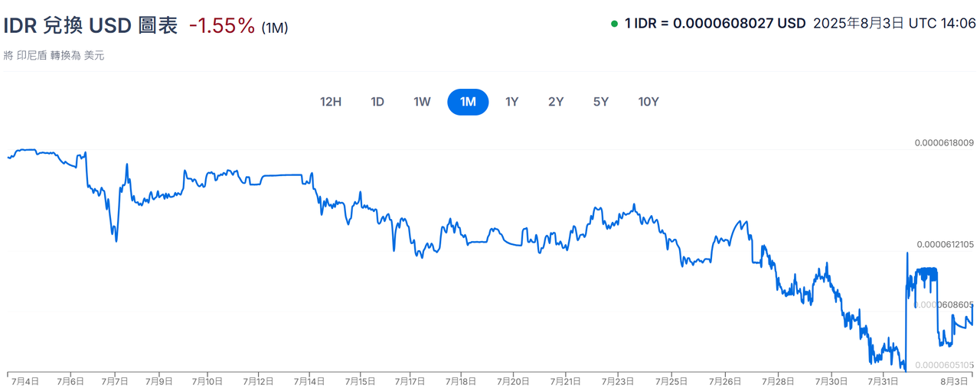Click the 2025年8月3日 UTC timestamp
Screen dimensions: 980x388
[894, 24]
